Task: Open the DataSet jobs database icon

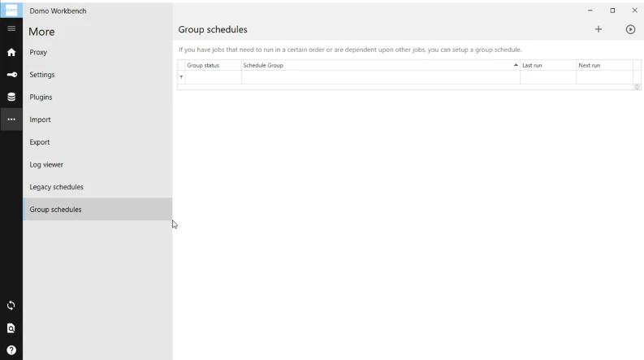Action: pyautogui.click(x=11, y=97)
